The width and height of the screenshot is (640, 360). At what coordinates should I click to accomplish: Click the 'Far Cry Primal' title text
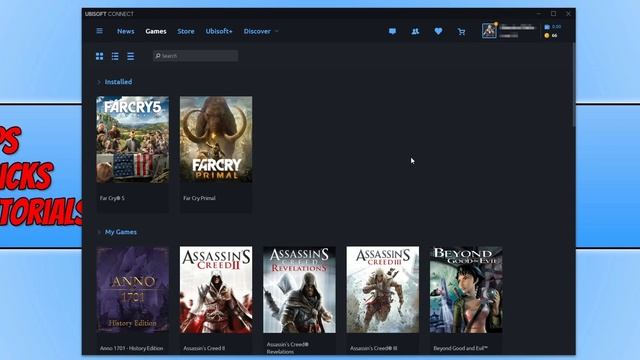(x=199, y=198)
